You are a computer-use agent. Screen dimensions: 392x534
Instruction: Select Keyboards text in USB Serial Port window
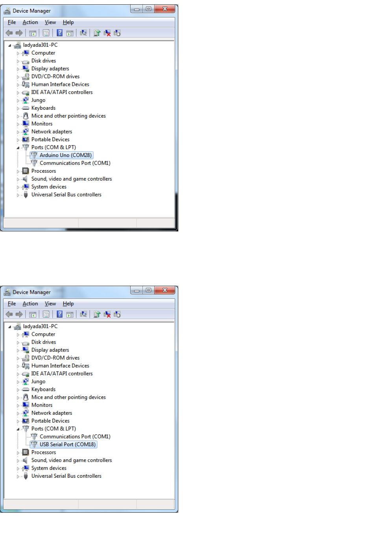click(43, 389)
